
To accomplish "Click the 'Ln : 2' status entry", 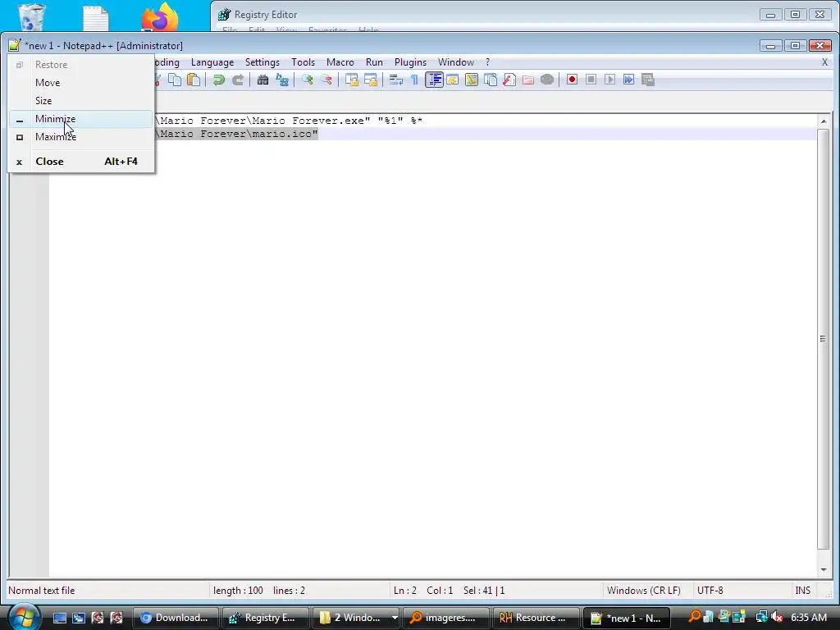I will 405,591.
